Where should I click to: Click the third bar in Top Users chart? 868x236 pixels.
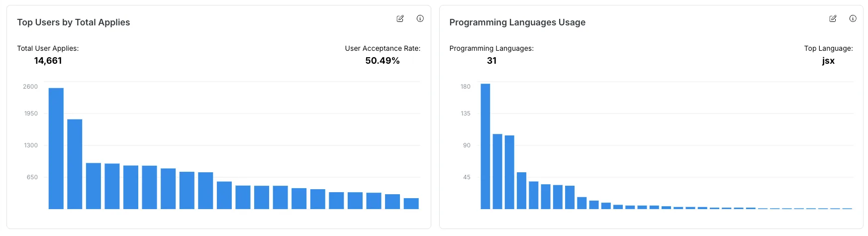click(94, 186)
